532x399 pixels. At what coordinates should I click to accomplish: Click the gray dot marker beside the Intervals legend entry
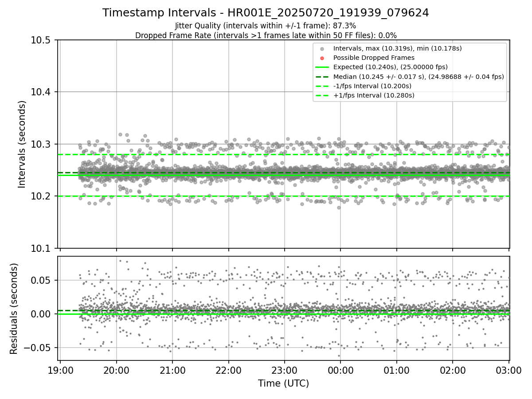point(322,49)
